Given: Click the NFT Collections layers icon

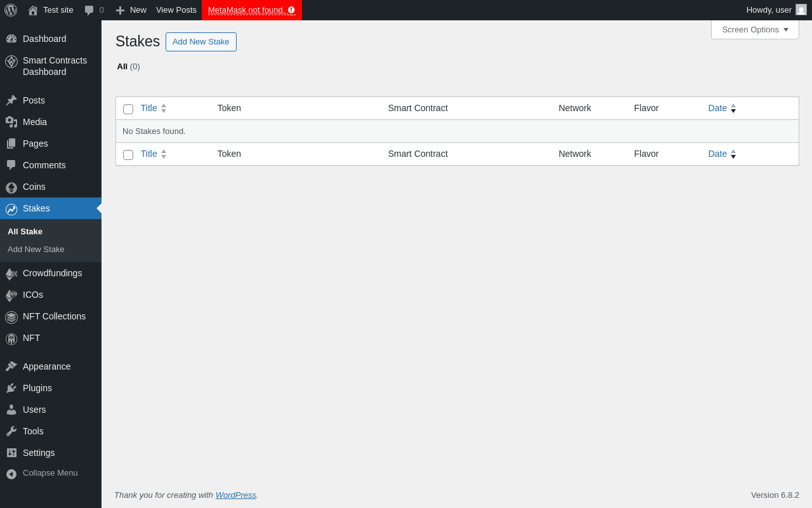Looking at the screenshot, I should 11,317.
